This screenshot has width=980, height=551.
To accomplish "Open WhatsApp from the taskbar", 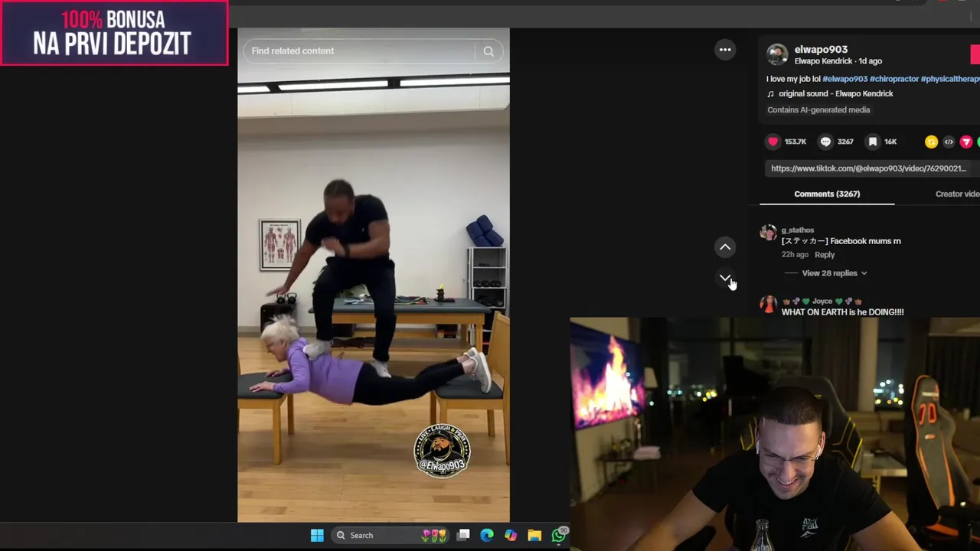I will click(x=559, y=534).
